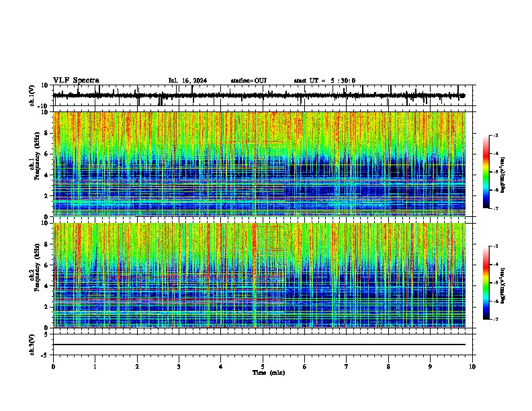Click the ch.1 spectrogram color scale bar
Screen dimensions: 532x411
[x=486, y=172]
